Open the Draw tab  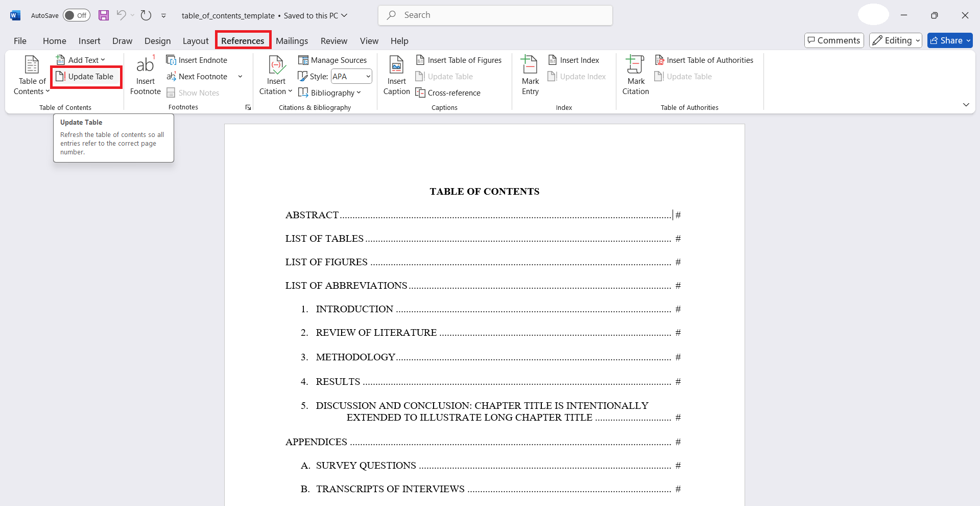tap(122, 41)
